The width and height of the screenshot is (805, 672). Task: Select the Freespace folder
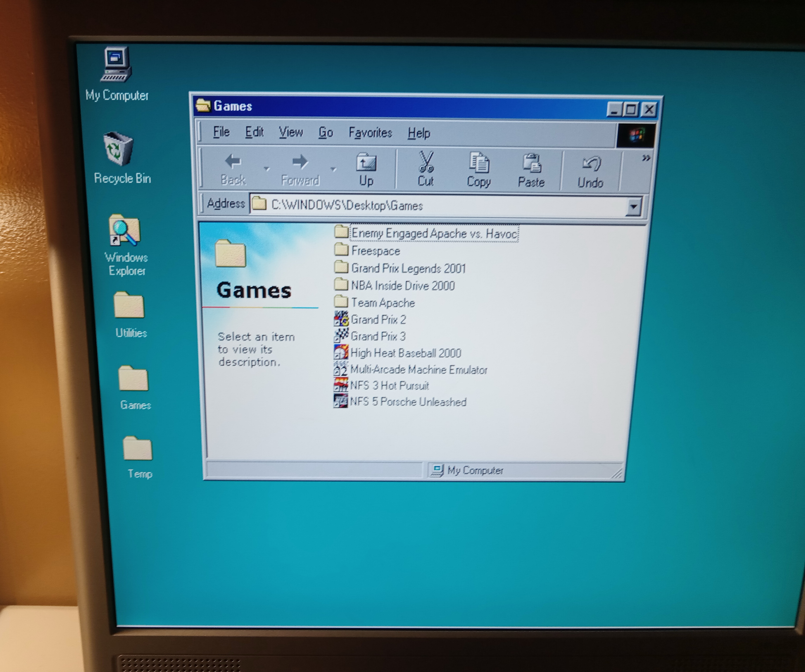click(x=375, y=251)
